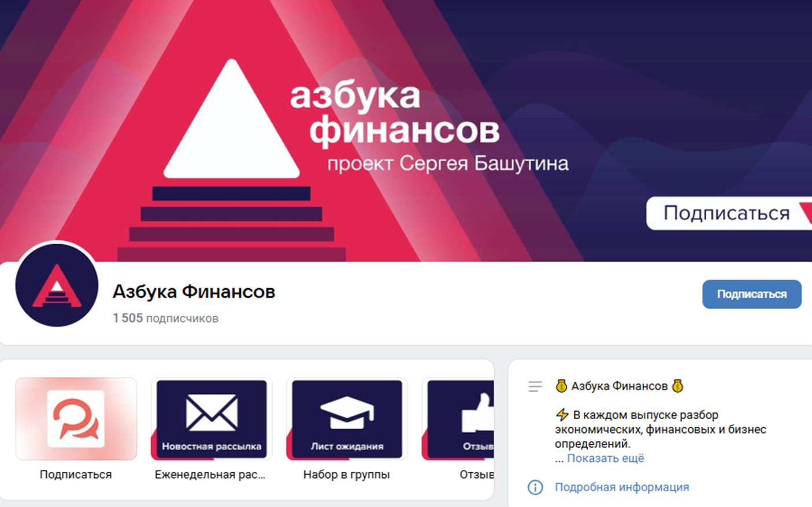Open the graduation cap Лист ожидания tile
The width and height of the screenshot is (812, 507).
click(347, 419)
